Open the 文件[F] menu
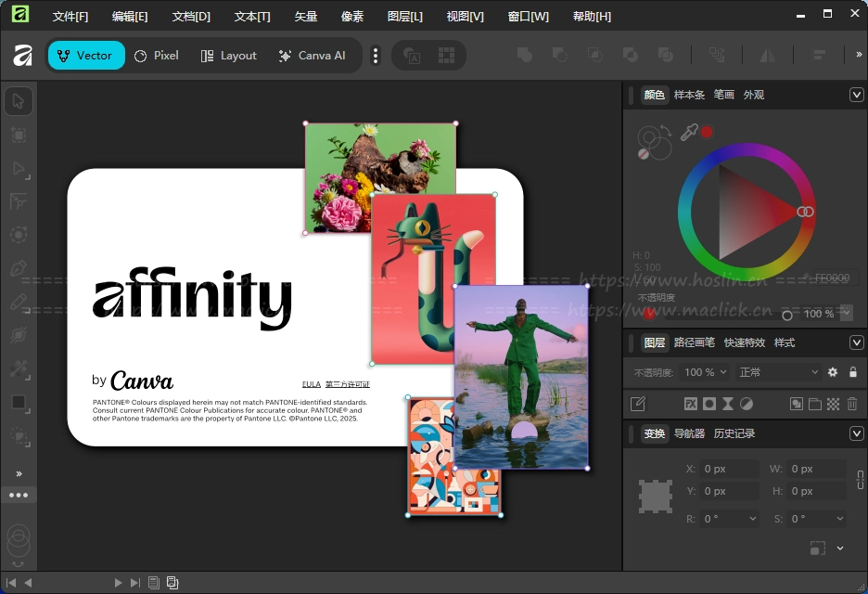This screenshot has height=594, width=868. point(70,17)
